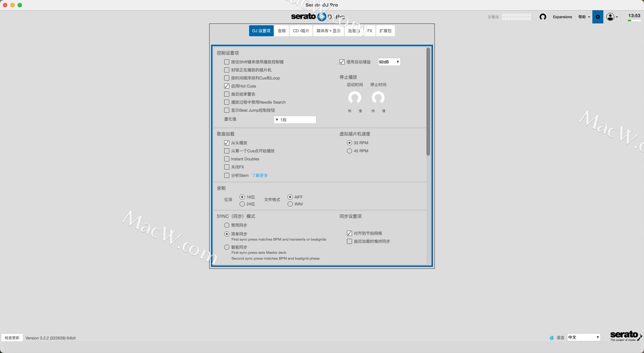Uncheck 启用Hot Cues checkbox
This screenshot has height=353, width=644.
[x=227, y=86]
